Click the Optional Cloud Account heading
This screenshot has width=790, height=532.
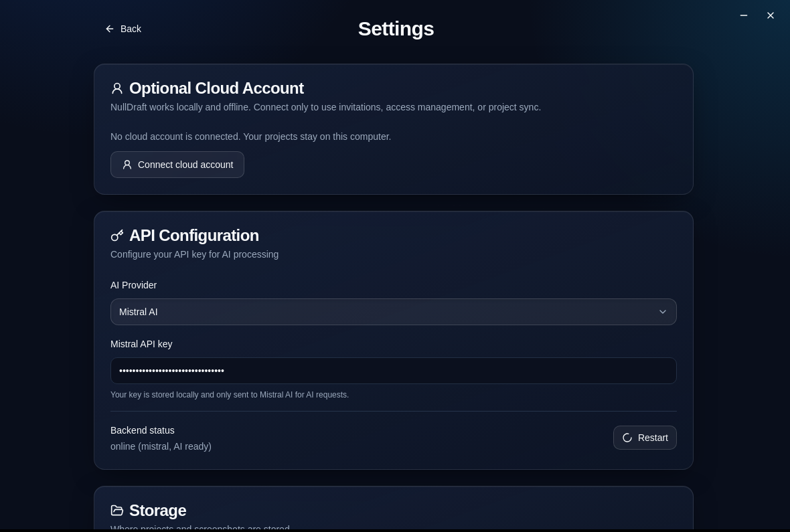tap(217, 88)
